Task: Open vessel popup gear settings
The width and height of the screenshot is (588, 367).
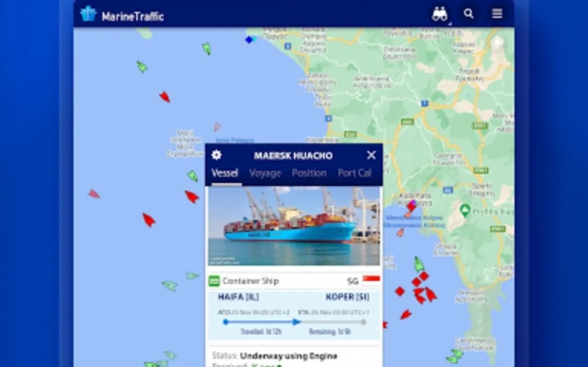Action: 217,155
